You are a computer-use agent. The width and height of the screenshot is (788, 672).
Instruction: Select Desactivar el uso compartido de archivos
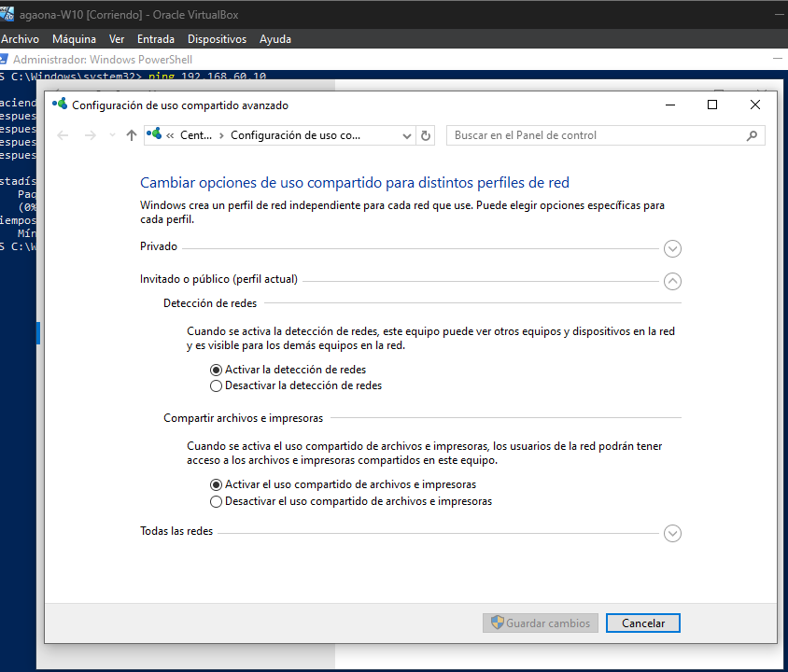click(x=217, y=501)
